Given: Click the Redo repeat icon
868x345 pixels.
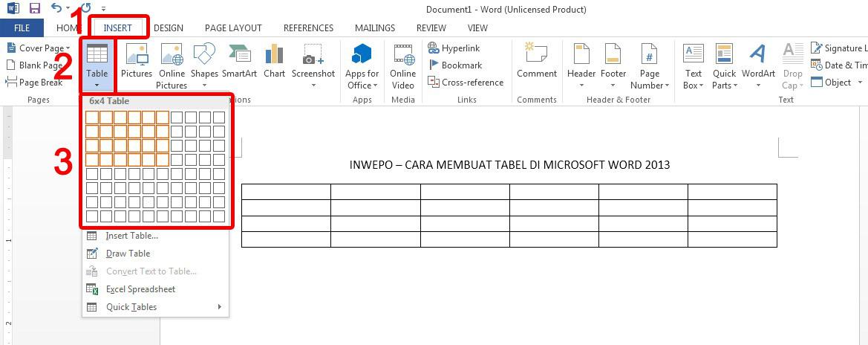Looking at the screenshot, I should [x=86, y=8].
